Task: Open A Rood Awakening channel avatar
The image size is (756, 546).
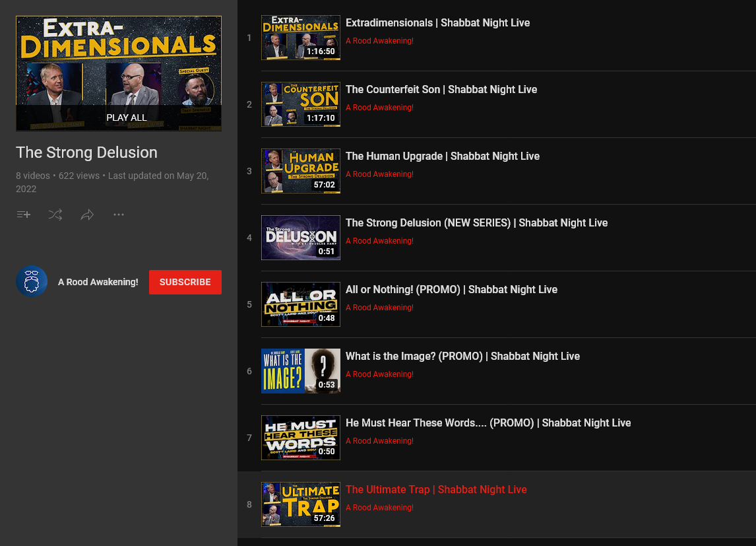Action: 32,282
